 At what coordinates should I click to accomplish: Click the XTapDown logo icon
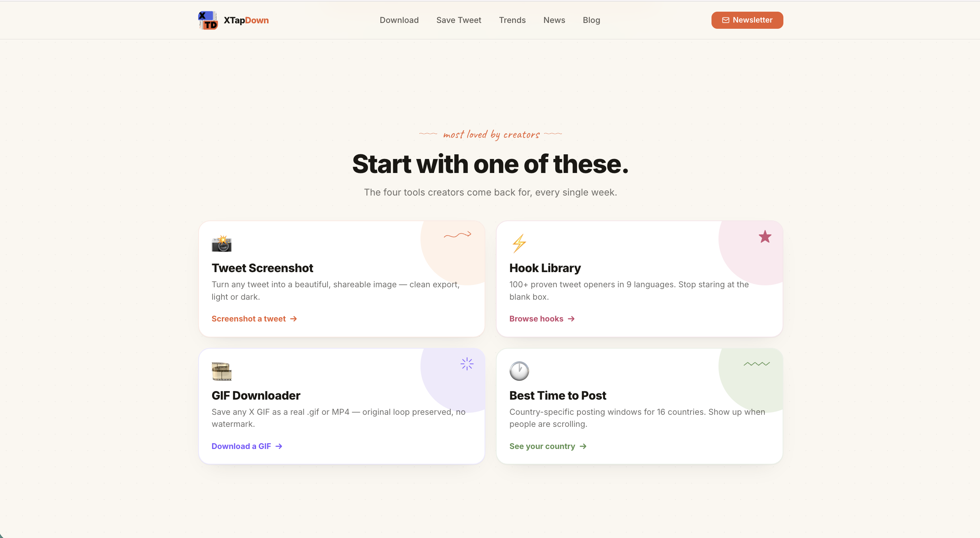coord(208,20)
